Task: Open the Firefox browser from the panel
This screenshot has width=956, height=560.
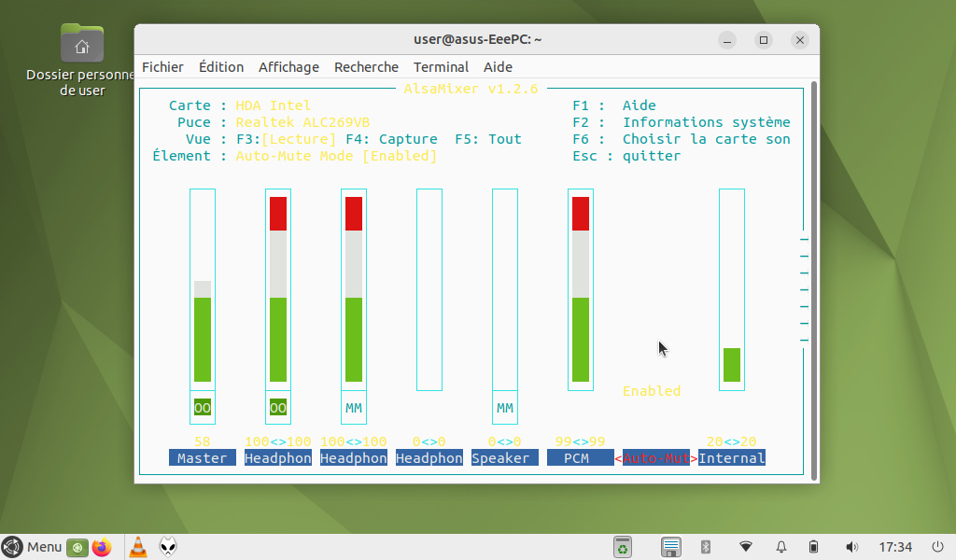Action: coord(102,547)
